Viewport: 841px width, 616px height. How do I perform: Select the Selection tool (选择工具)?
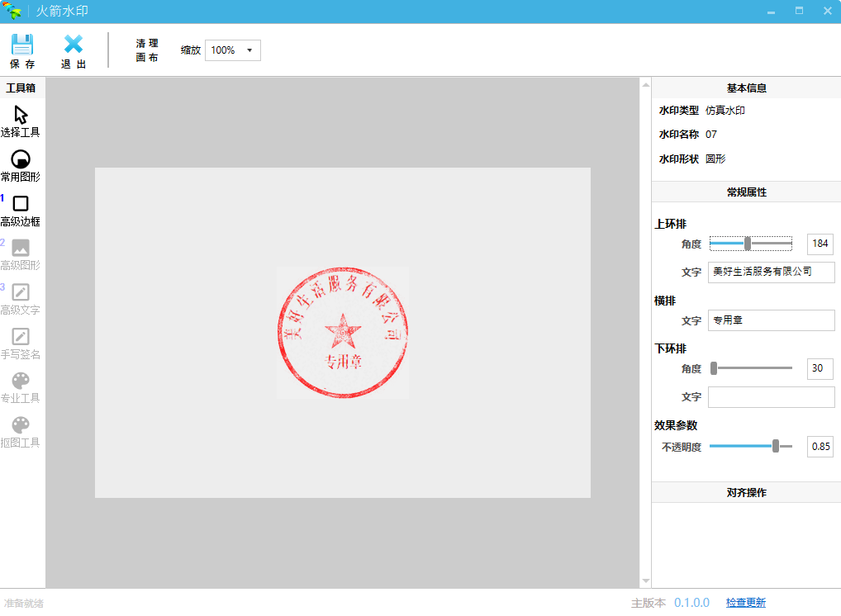click(21, 121)
